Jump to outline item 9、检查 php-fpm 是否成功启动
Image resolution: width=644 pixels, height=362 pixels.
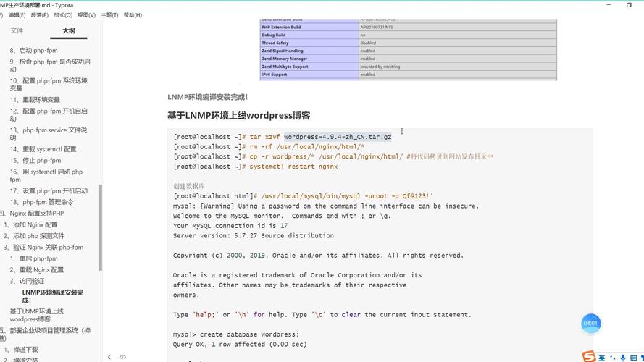[50, 65]
